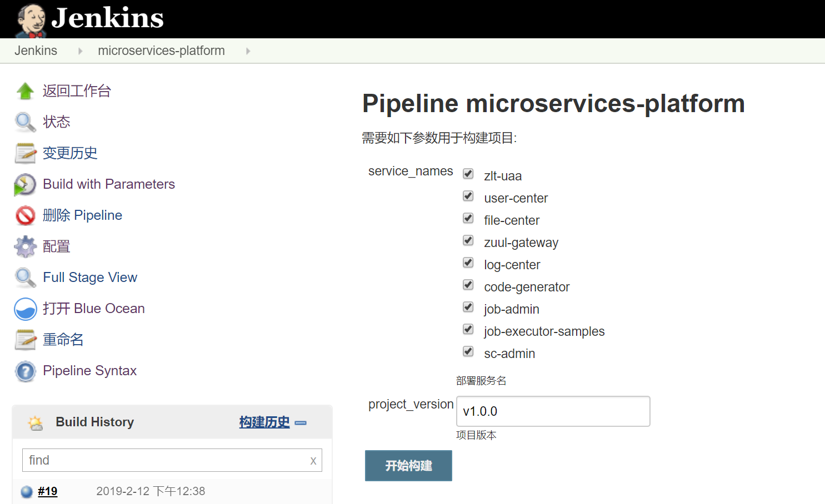The height and width of the screenshot is (504, 825).
Task: Click the blue status ball of build #19
Action: click(27, 492)
